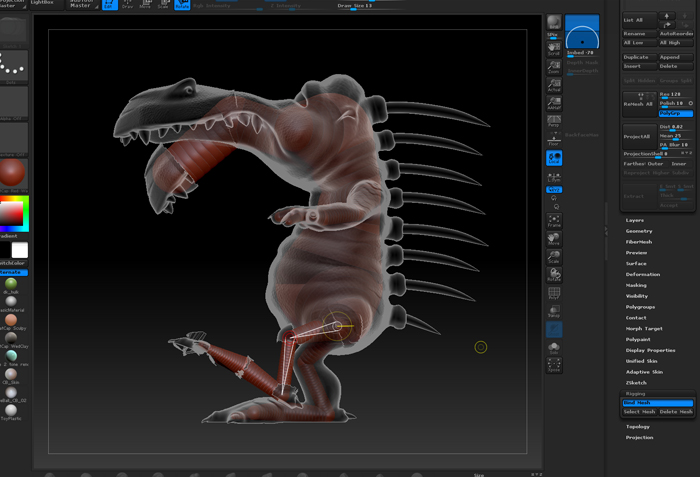Select the BasicMaterial sphere
This screenshot has width=700, height=477.
[x=11, y=301]
